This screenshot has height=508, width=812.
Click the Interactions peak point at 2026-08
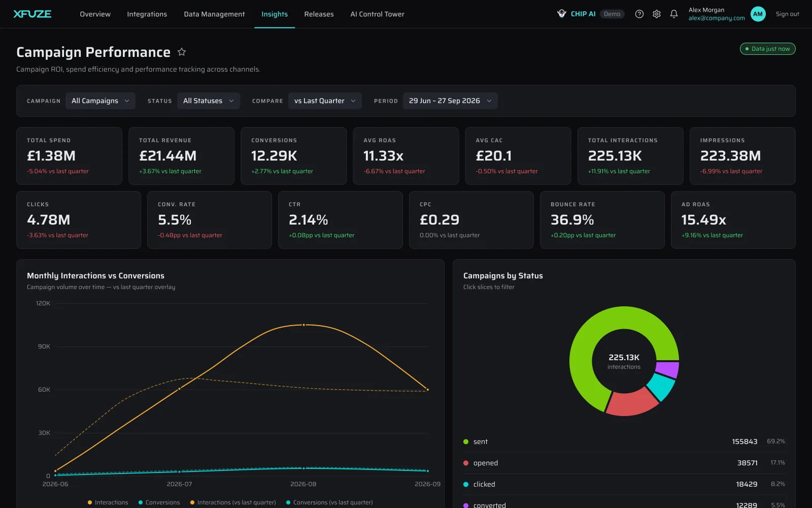pyautogui.click(x=303, y=325)
